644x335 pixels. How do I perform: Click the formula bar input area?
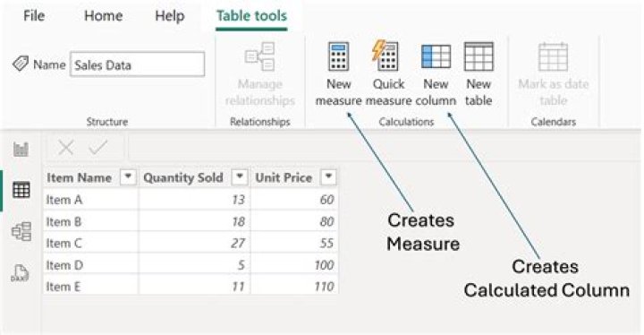click(x=384, y=147)
